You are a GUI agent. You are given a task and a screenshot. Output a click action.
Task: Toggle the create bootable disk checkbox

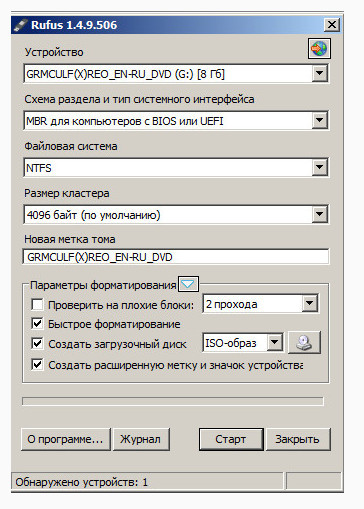[x=37, y=343]
